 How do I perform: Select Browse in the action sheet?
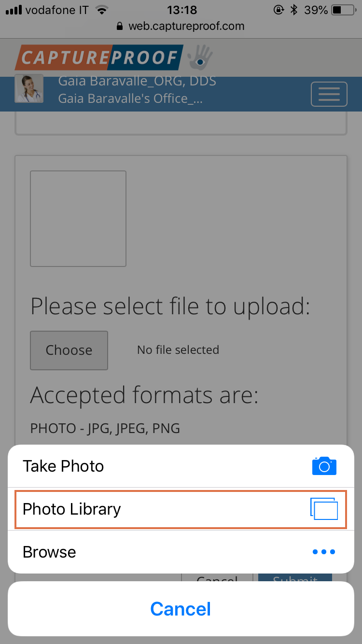pos(181,552)
